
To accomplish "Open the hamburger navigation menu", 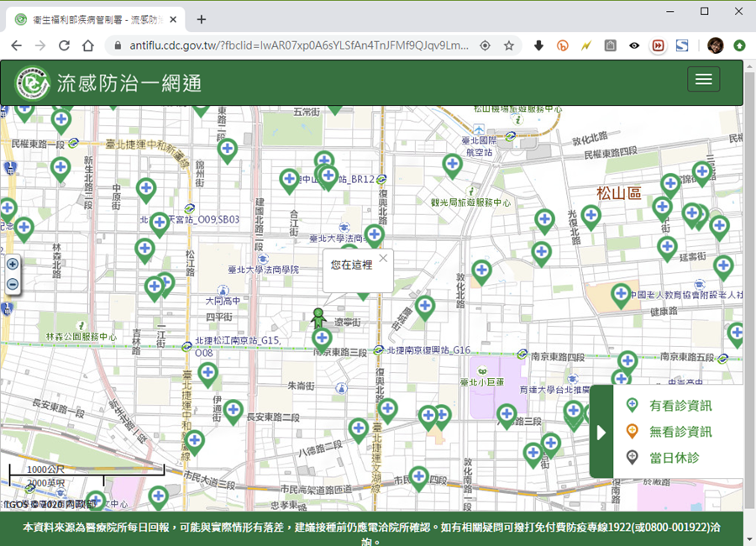I will tap(703, 79).
